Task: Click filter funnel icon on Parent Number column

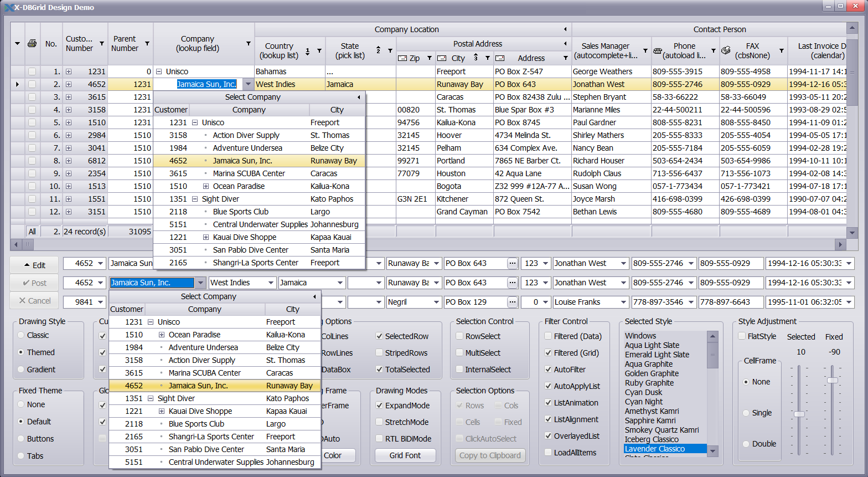Action: point(147,43)
